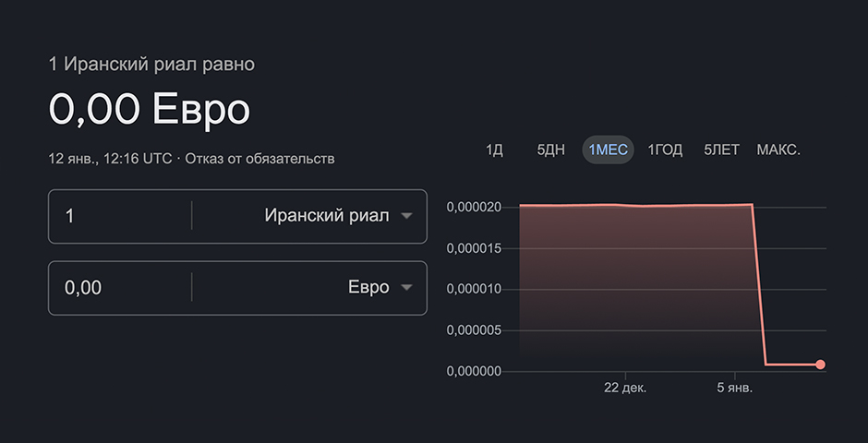Click the chart's end point dot

(x=820, y=365)
